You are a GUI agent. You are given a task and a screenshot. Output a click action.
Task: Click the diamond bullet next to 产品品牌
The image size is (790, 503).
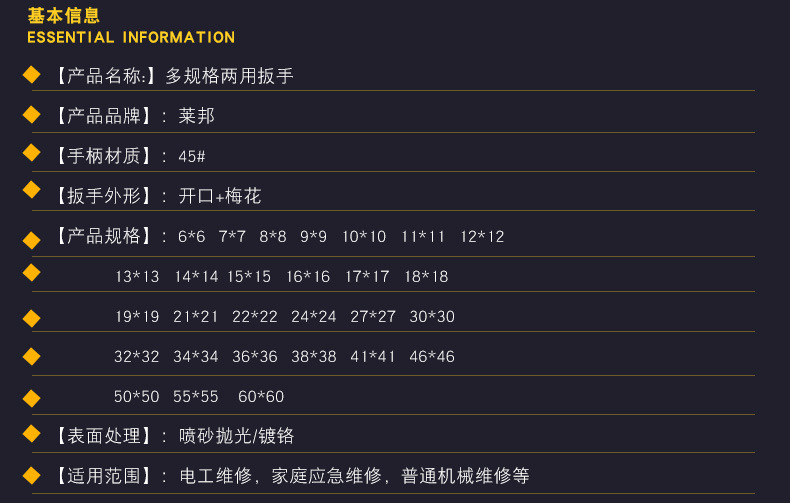[32, 114]
